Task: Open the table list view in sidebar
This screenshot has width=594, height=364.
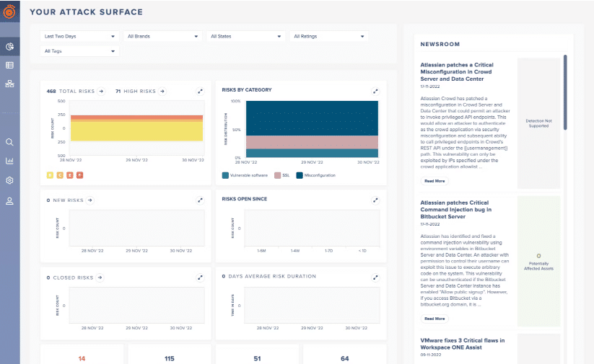Action: 10,66
